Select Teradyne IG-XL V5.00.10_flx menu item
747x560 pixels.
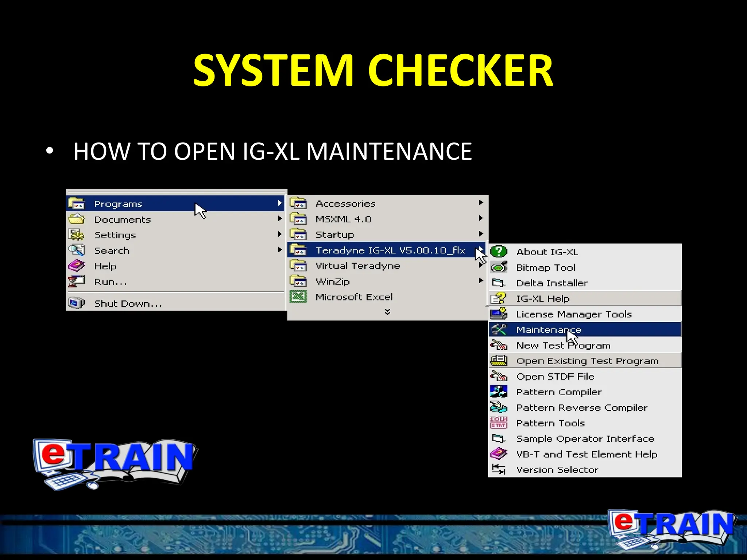pyautogui.click(x=387, y=250)
